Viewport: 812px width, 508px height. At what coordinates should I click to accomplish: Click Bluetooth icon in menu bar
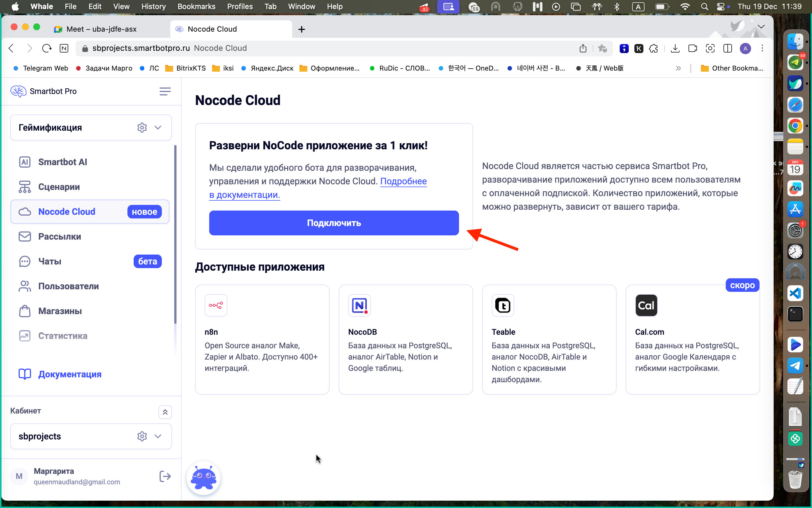click(x=617, y=6)
